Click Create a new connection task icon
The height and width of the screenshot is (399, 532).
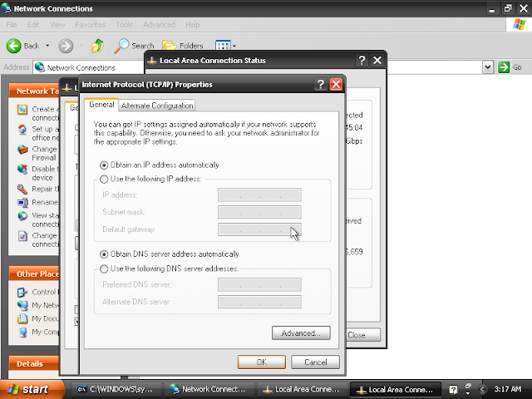coord(22,110)
